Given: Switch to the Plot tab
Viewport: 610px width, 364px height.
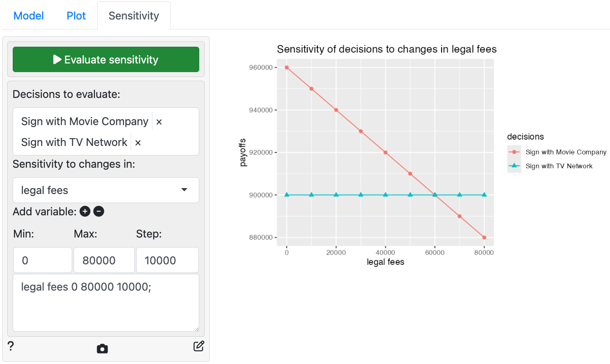Looking at the screenshot, I should tap(76, 16).
